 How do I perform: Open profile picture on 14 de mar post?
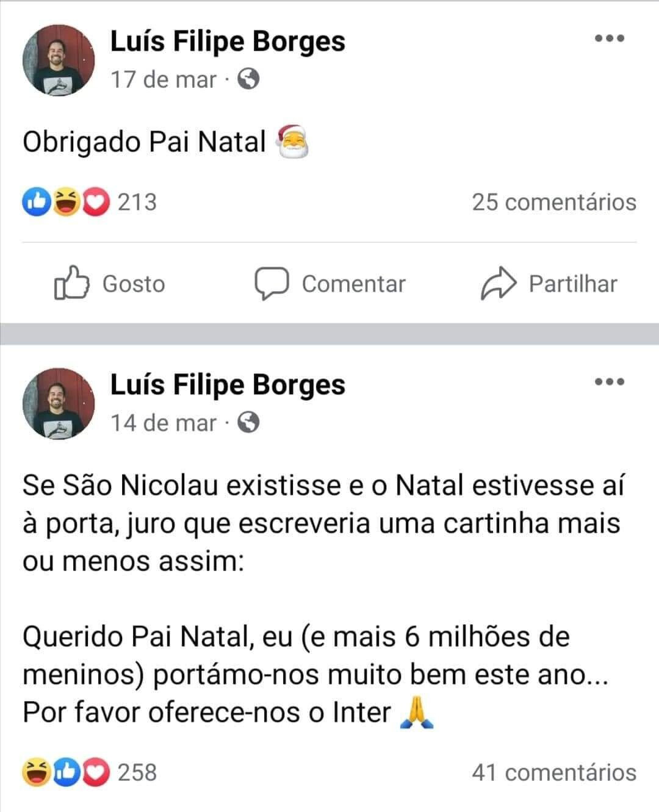click(x=59, y=404)
